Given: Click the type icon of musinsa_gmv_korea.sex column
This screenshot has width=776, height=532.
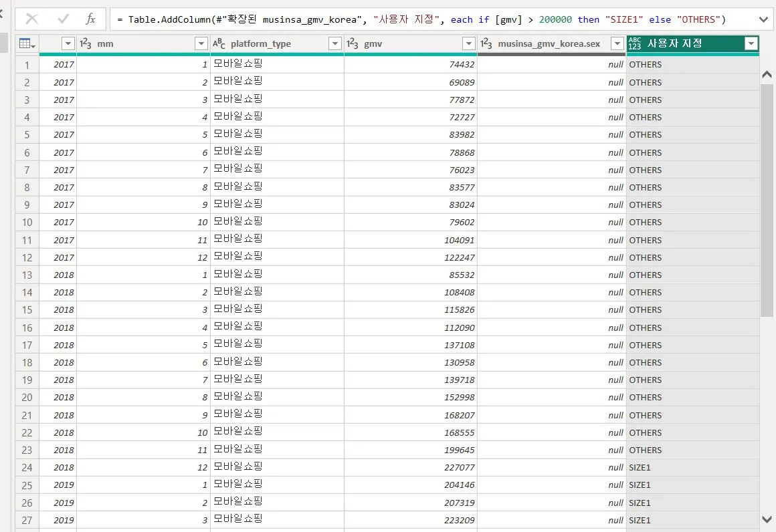Looking at the screenshot, I should click(x=486, y=44).
